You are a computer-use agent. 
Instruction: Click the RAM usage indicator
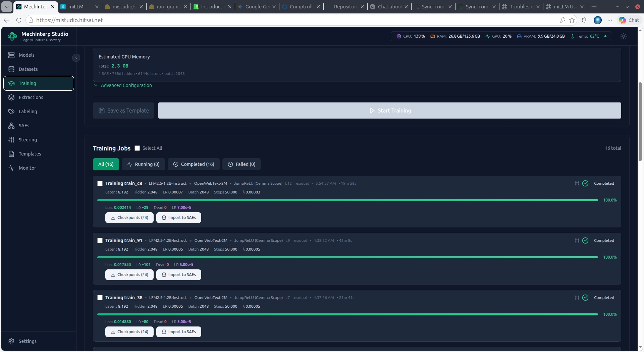click(x=455, y=36)
